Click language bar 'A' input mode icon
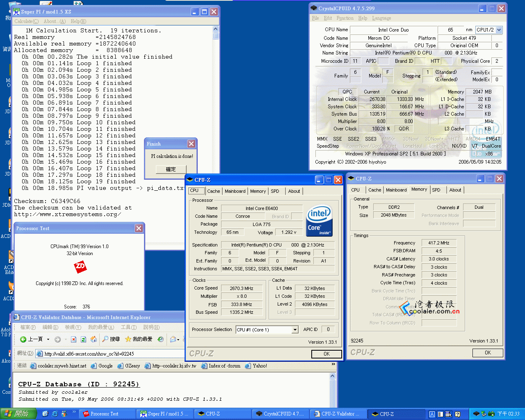 click(x=432, y=414)
